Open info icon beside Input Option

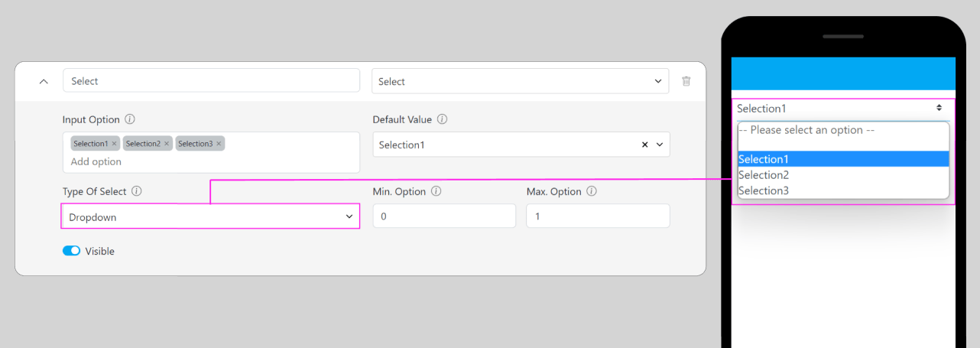(130, 119)
